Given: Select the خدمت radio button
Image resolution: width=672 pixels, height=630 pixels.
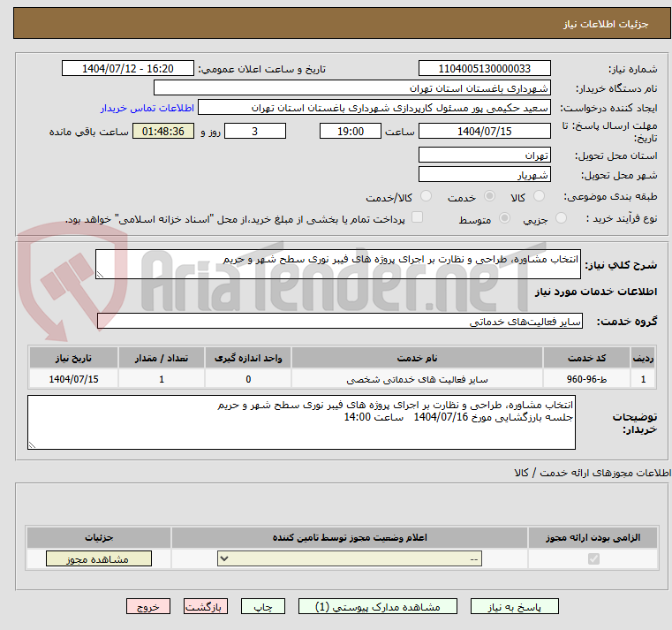Looking at the screenshot, I should [489, 196].
